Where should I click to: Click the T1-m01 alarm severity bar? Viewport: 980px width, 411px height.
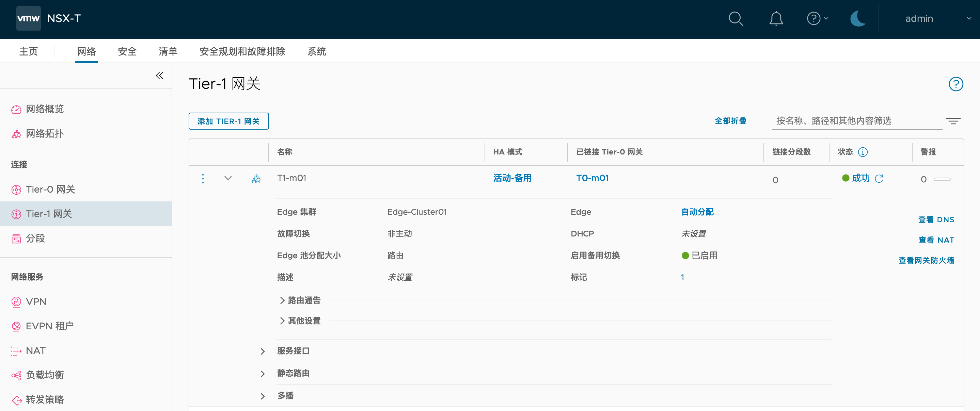click(x=942, y=179)
